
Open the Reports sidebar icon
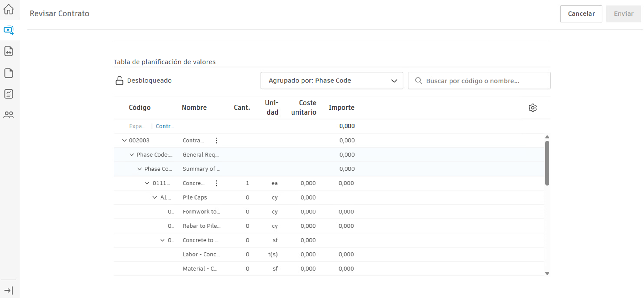pos(9,94)
